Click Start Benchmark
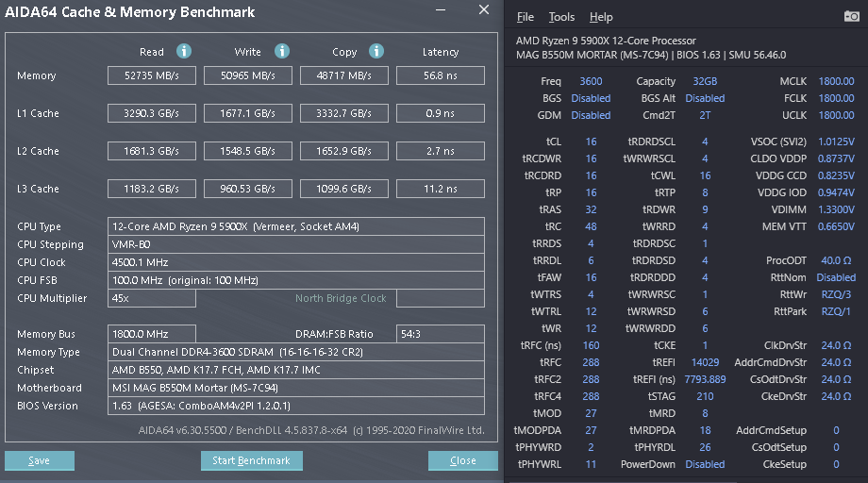 (251, 461)
